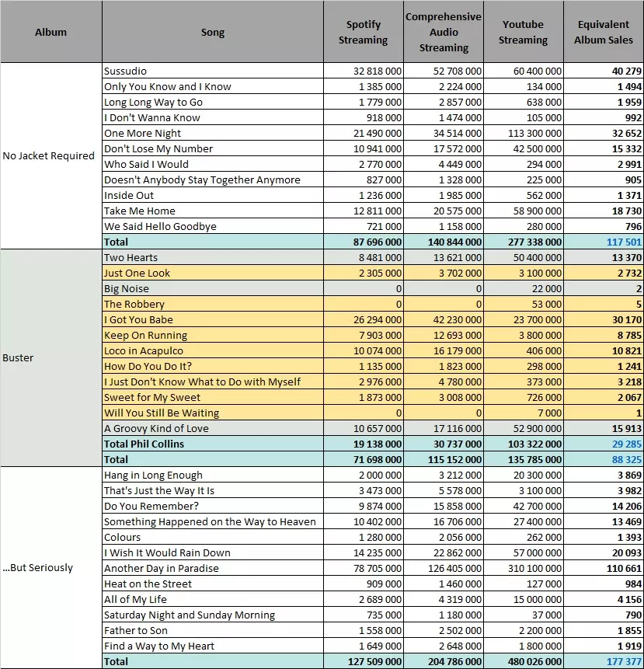Image resolution: width=644 pixels, height=669 pixels.
Task: Select the Comprehensive Audio Streaming header
Action: click(444, 32)
